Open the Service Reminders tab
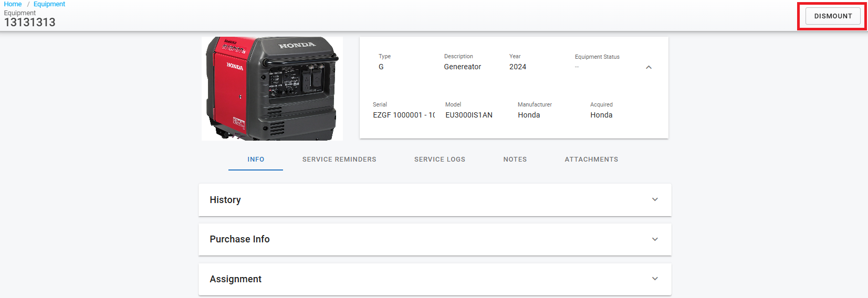 pos(339,159)
